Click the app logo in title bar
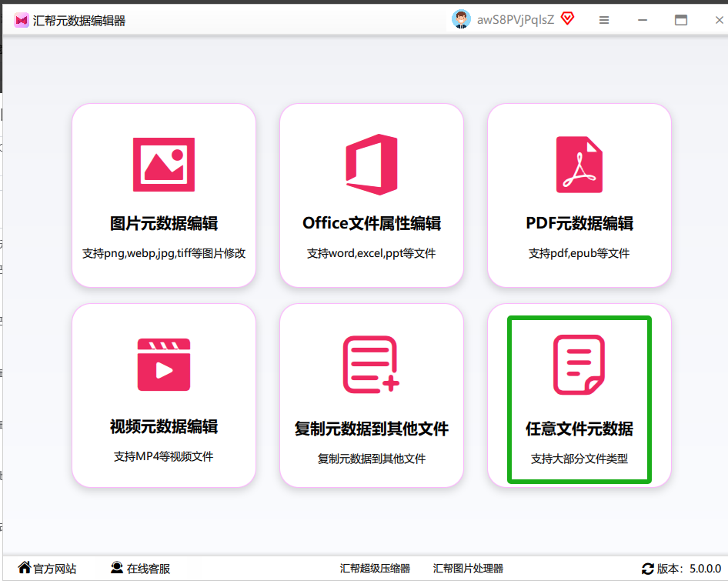The height and width of the screenshot is (584, 728). (22, 21)
